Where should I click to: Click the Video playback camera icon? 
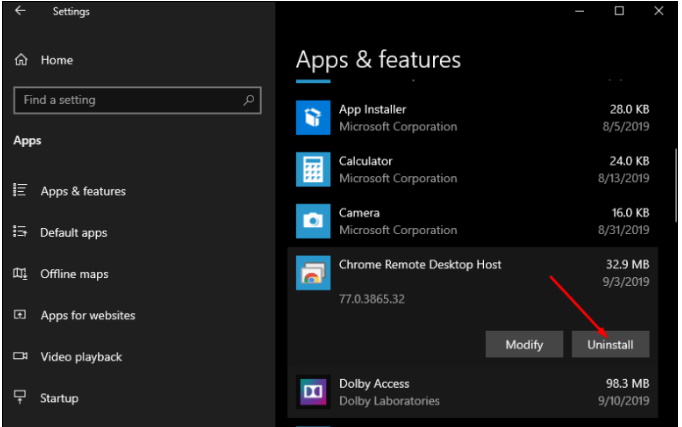tap(20, 356)
